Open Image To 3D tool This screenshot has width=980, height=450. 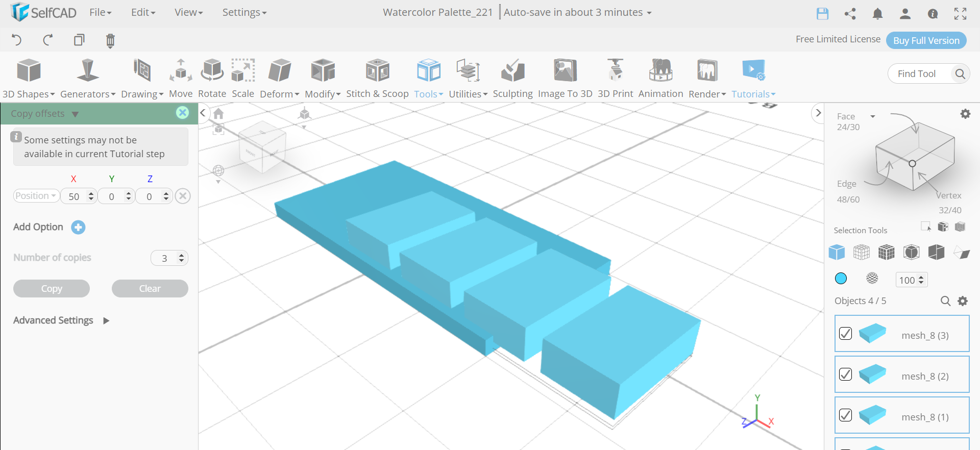[565, 79]
